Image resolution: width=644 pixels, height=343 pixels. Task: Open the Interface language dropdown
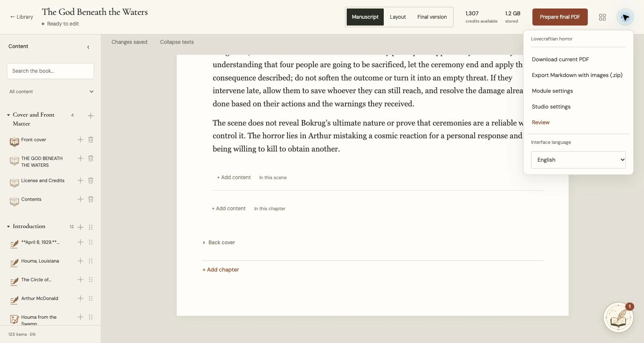click(x=578, y=160)
